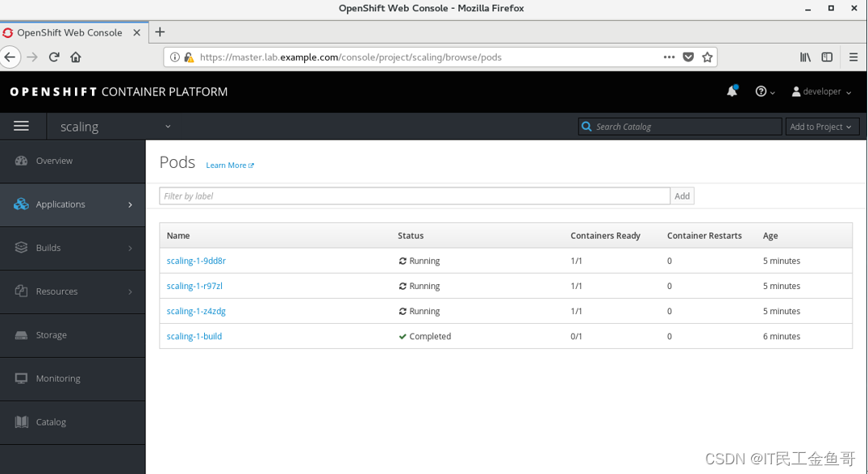Open Firefox hamburger menu
Viewport: 868px width, 474px height.
pos(853,57)
